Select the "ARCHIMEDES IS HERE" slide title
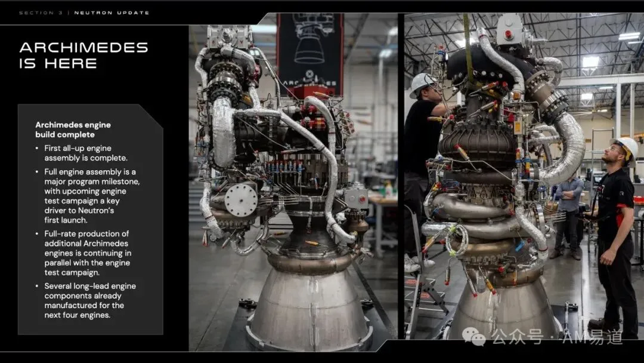Screen dimensions: 644x363 (x=84, y=55)
